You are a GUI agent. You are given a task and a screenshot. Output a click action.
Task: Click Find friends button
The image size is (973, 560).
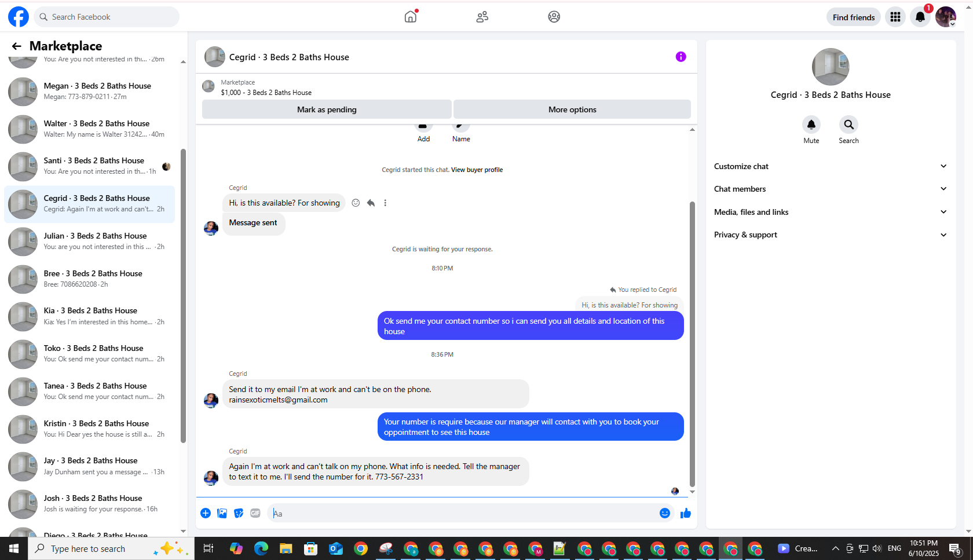854,17
